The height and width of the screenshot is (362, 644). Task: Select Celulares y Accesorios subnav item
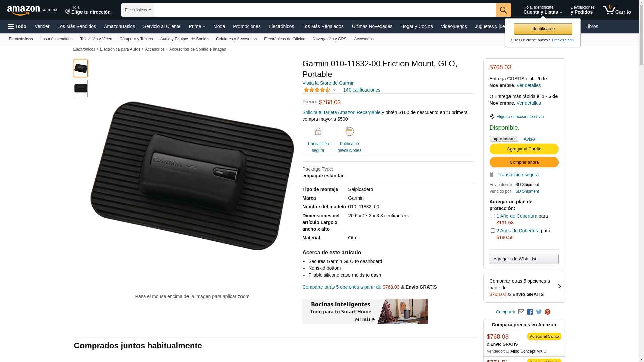click(236, 39)
